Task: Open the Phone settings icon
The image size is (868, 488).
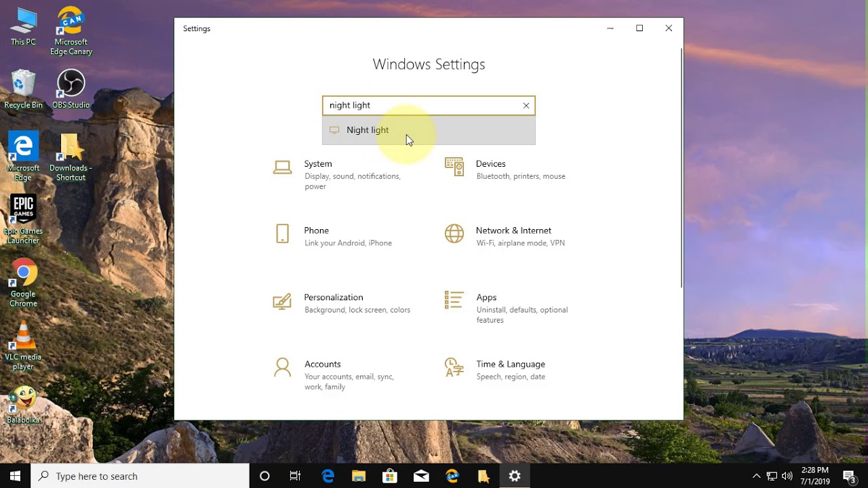Action: (x=283, y=234)
